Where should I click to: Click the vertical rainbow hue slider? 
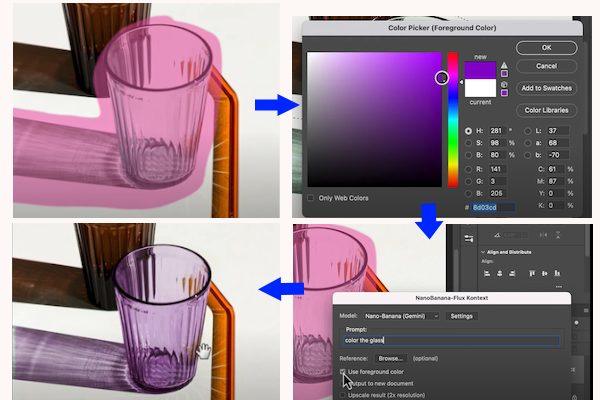pyautogui.click(x=452, y=120)
